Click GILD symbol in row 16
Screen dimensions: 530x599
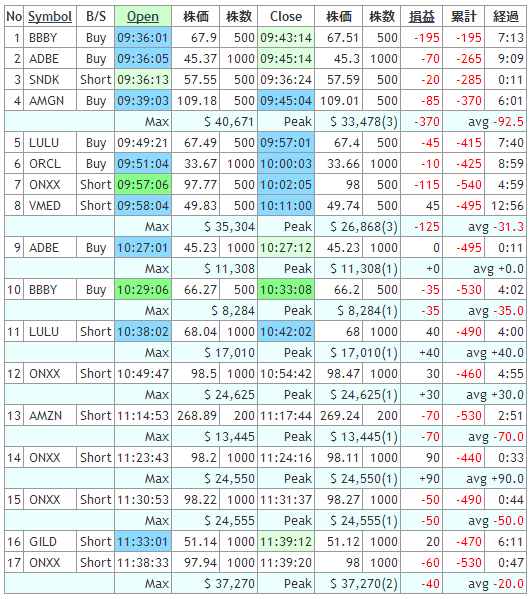43,542
